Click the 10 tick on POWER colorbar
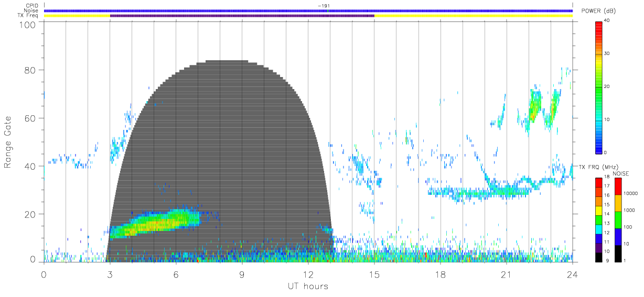Image resolution: width=644 pixels, height=297 pixels. click(607, 119)
